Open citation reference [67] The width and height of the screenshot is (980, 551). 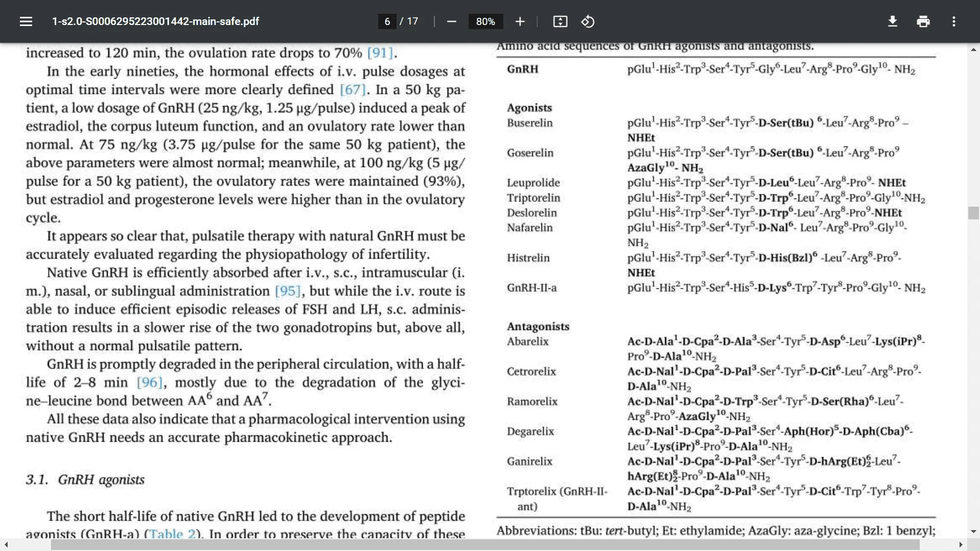(353, 90)
